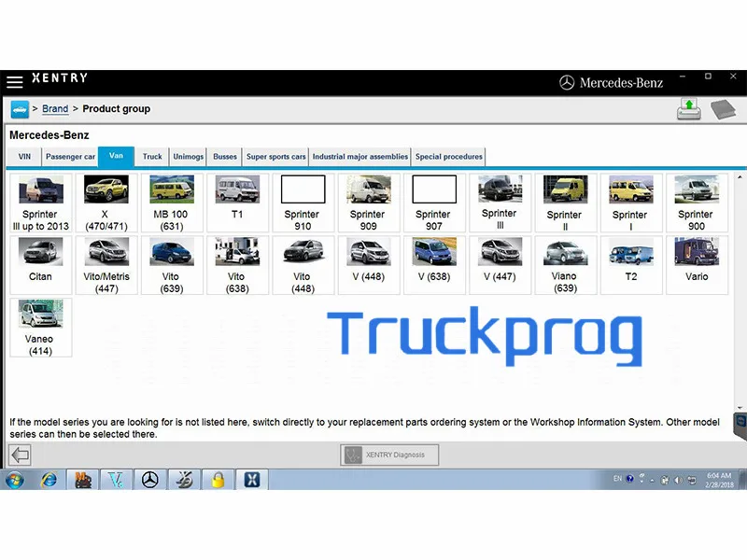747x560 pixels.
Task: Go back to the Brand breadcrumb link
Action: tap(55, 108)
